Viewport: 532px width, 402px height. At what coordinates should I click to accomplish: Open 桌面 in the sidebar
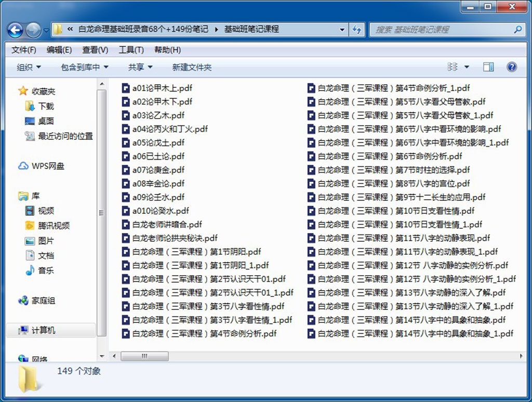pyautogui.click(x=39, y=121)
